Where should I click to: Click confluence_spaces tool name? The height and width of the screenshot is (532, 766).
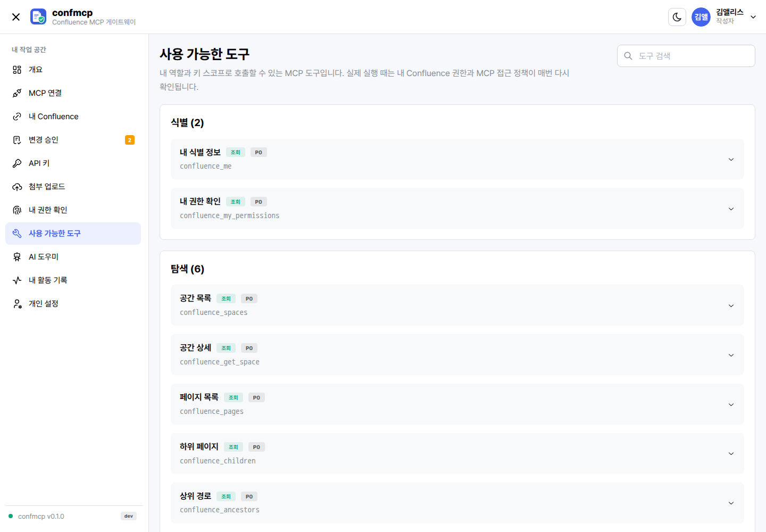pyautogui.click(x=213, y=312)
